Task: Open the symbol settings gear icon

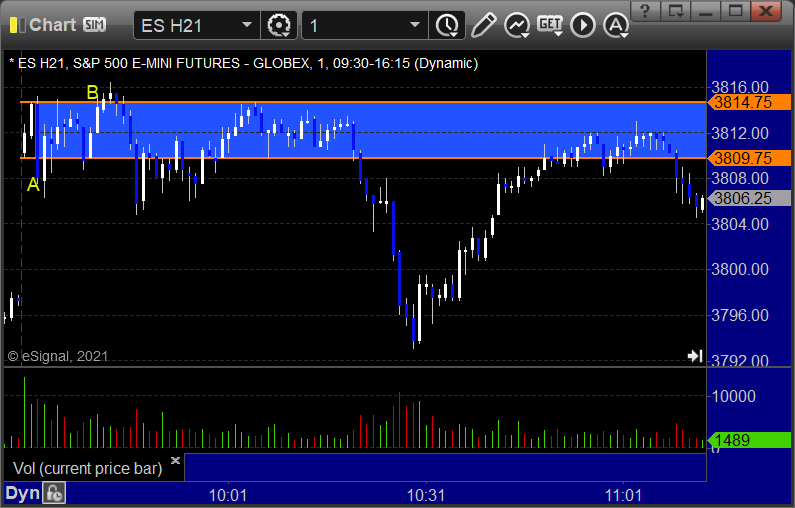Action: 279,25
